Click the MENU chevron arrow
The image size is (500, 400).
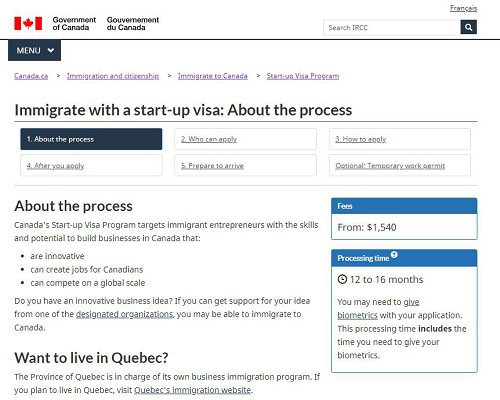tap(51, 50)
